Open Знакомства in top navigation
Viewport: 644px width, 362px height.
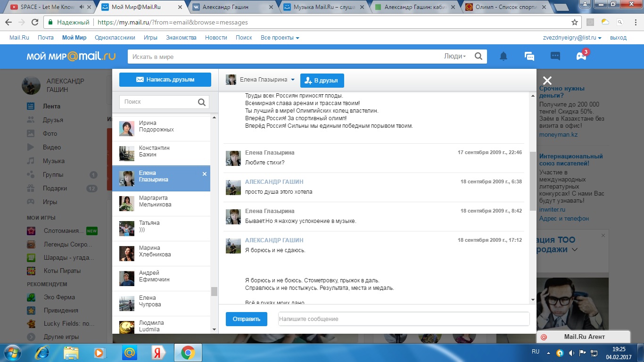[182, 38]
